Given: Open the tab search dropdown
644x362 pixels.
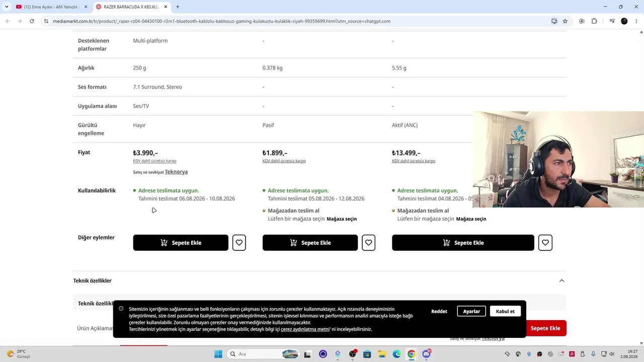Looking at the screenshot, I should (x=7, y=7).
